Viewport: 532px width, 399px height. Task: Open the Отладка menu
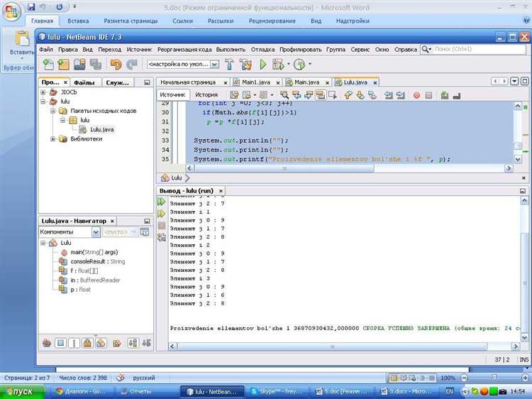point(262,50)
